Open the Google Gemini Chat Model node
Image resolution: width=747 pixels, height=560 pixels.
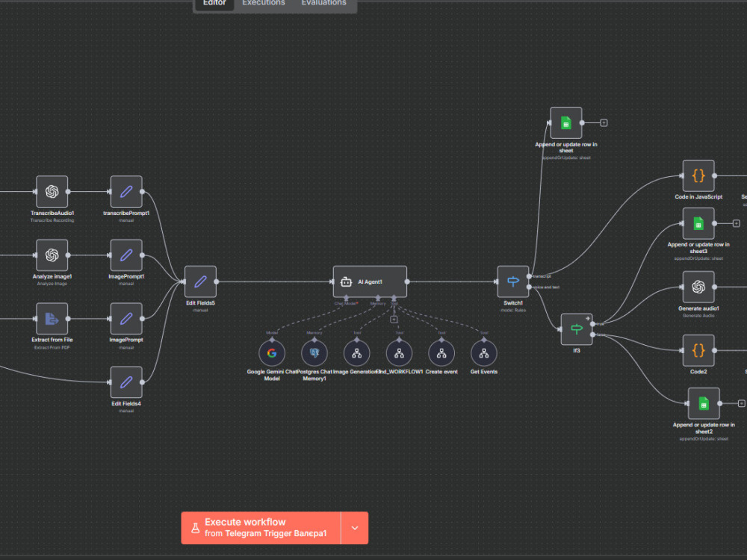click(272, 353)
